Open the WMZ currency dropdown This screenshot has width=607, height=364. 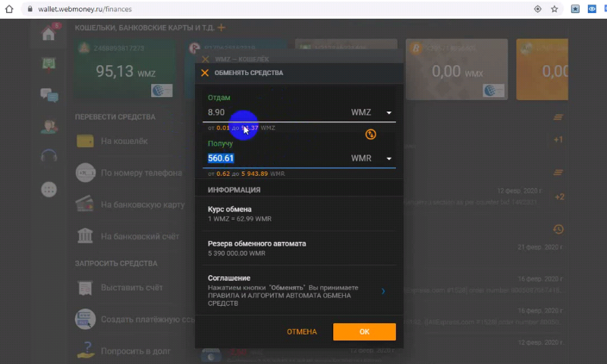(x=388, y=113)
